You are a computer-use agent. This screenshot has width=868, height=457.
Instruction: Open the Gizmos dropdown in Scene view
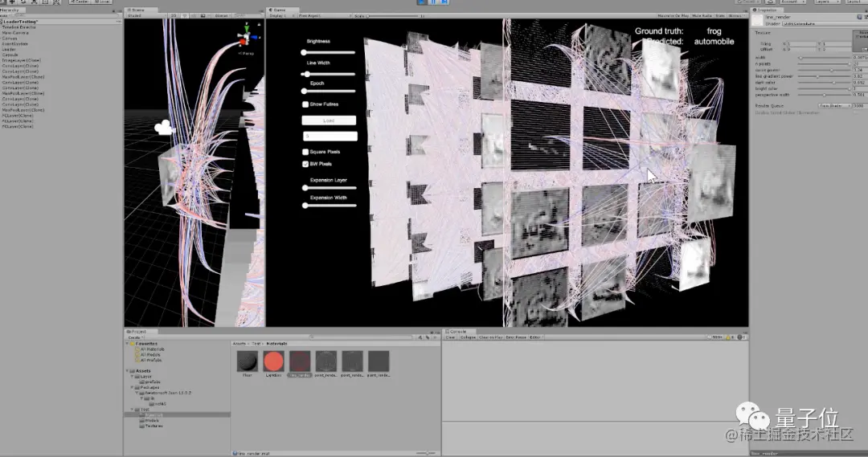(x=222, y=15)
